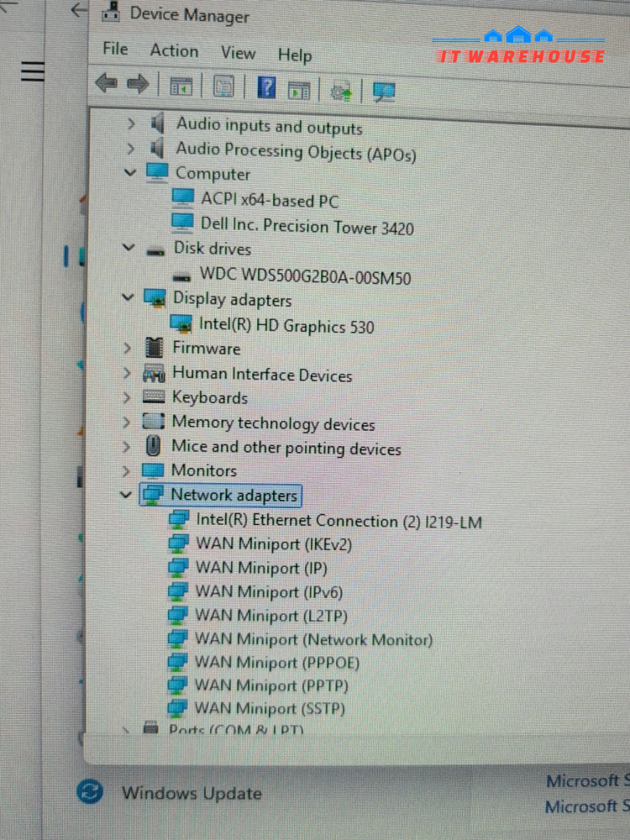Collapse the Display adapters category

128,297
